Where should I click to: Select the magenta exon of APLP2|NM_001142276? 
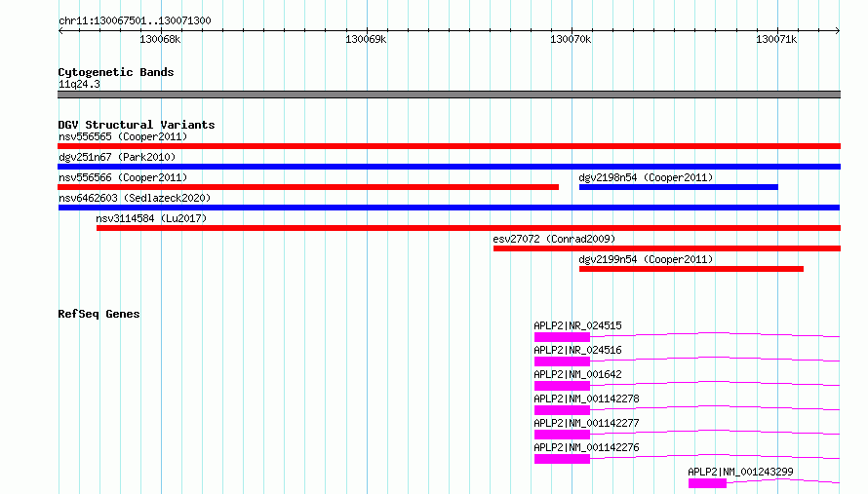pyautogui.click(x=562, y=459)
